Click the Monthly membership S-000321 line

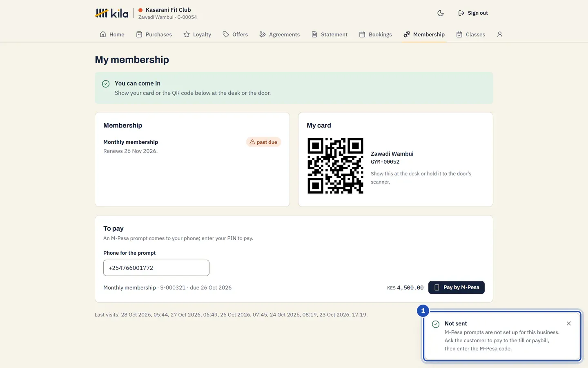167,288
